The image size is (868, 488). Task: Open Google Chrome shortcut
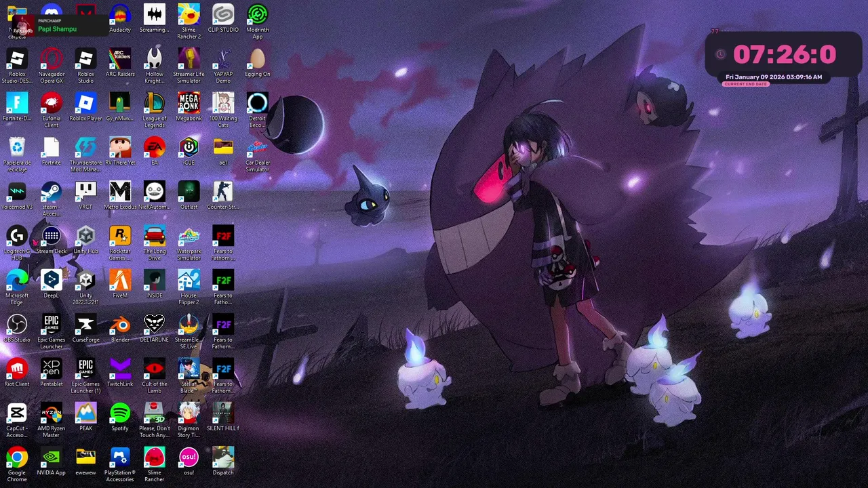(17, 457)
